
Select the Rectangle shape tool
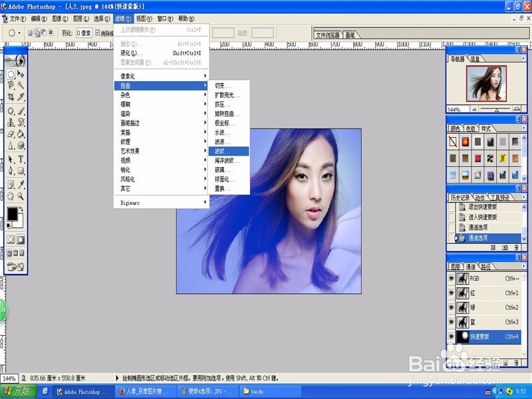coord(21,170)
